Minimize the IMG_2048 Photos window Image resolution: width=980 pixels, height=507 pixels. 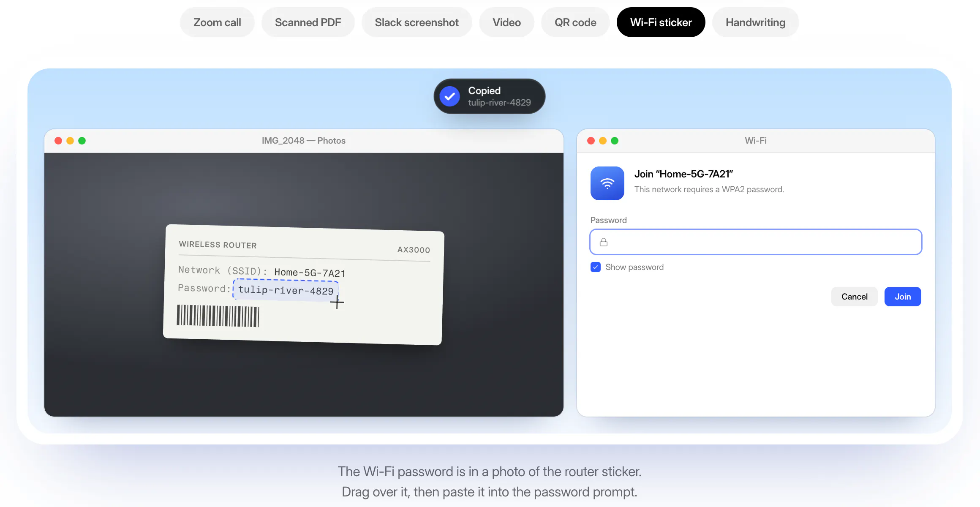point(70,141)
